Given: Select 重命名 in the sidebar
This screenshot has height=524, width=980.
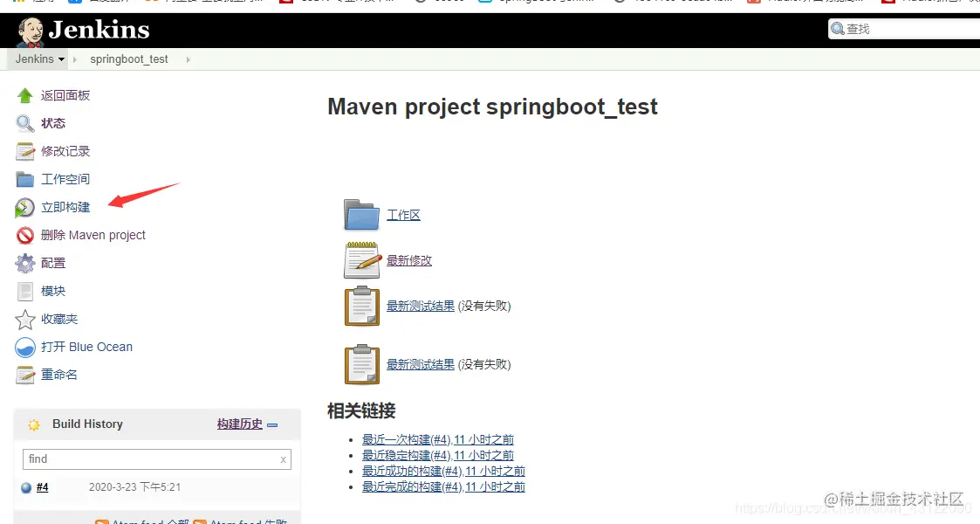Looking at the screenshot, I should (59, 375).
